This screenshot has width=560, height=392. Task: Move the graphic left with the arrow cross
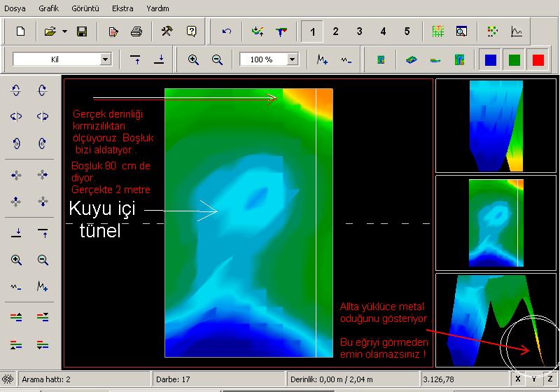point(16,175)
